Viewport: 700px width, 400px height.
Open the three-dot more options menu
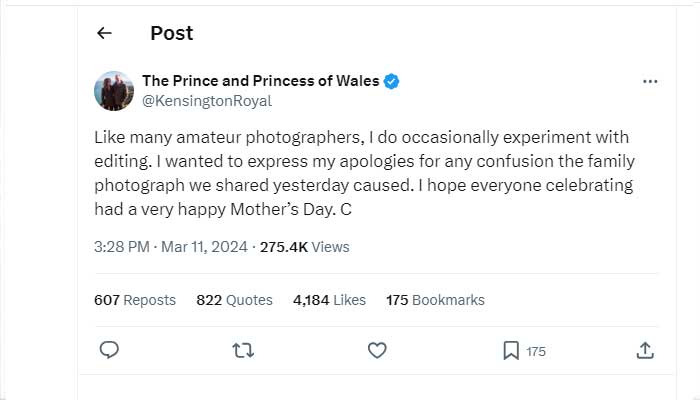[650, 82]
